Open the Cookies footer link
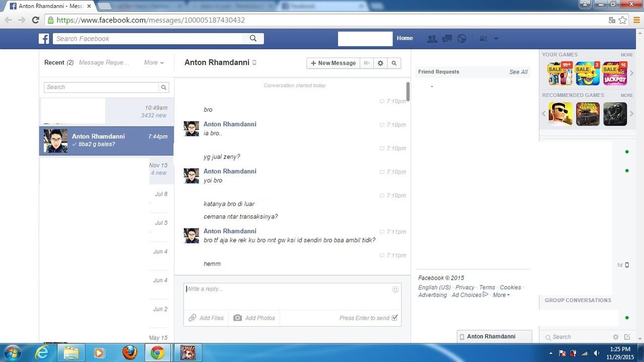The image size is (644, 362). 510,288
